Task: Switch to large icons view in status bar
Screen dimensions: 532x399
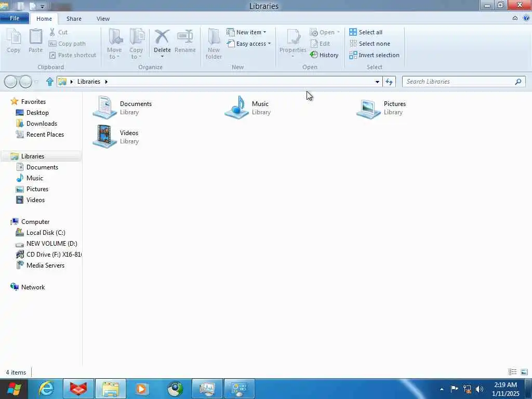Action: point(524,372)
